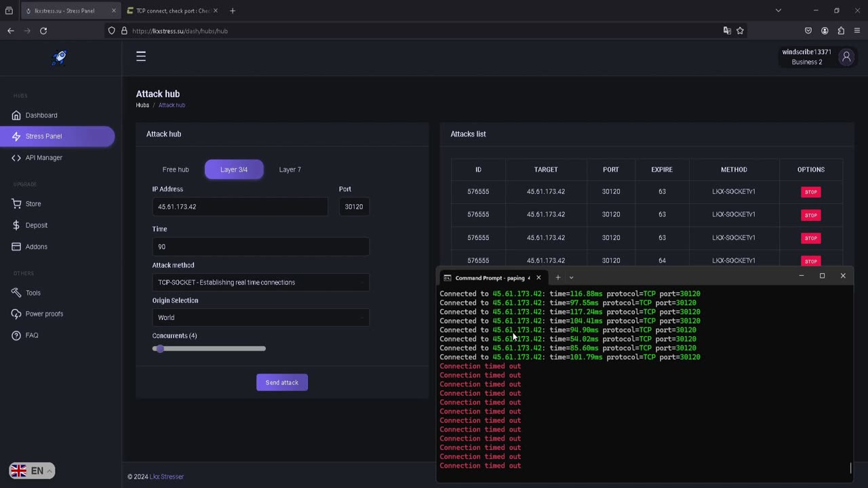Click the Send attack button

coord(282,382)
